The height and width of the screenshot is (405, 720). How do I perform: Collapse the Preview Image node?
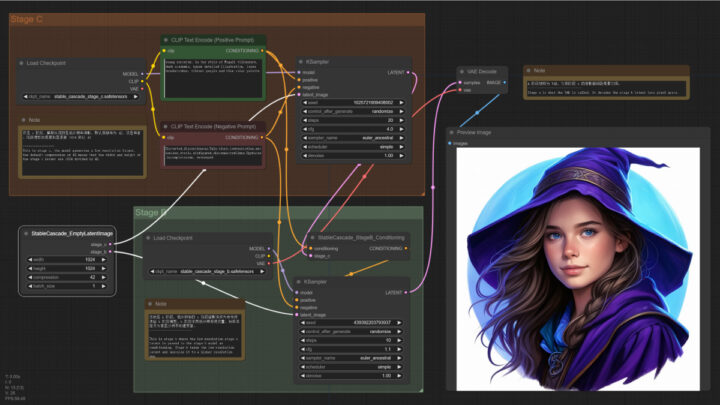click(x=451, y=131)
